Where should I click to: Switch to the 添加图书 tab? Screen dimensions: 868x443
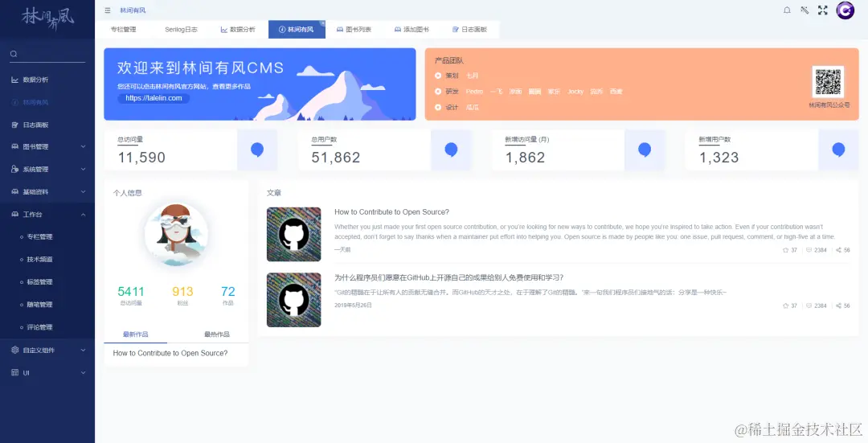[x=411, y=30]
